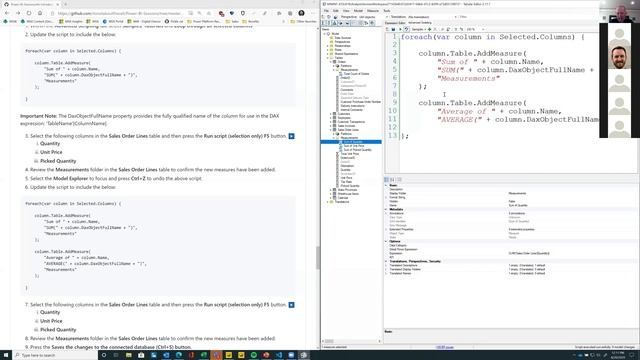Open the Edit menu in Tabular Editor
Viewport: 640px width, 360px height.
click(x=336, y=11)
